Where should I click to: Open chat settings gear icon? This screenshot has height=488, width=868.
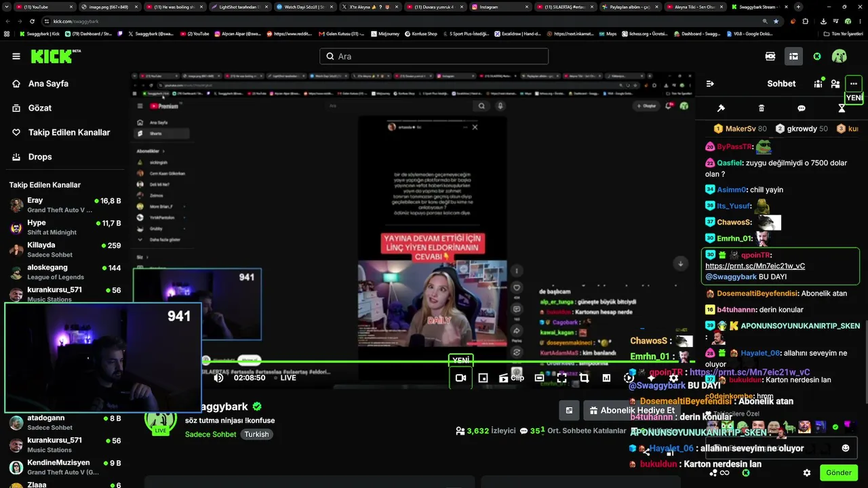tap(807, 473)
